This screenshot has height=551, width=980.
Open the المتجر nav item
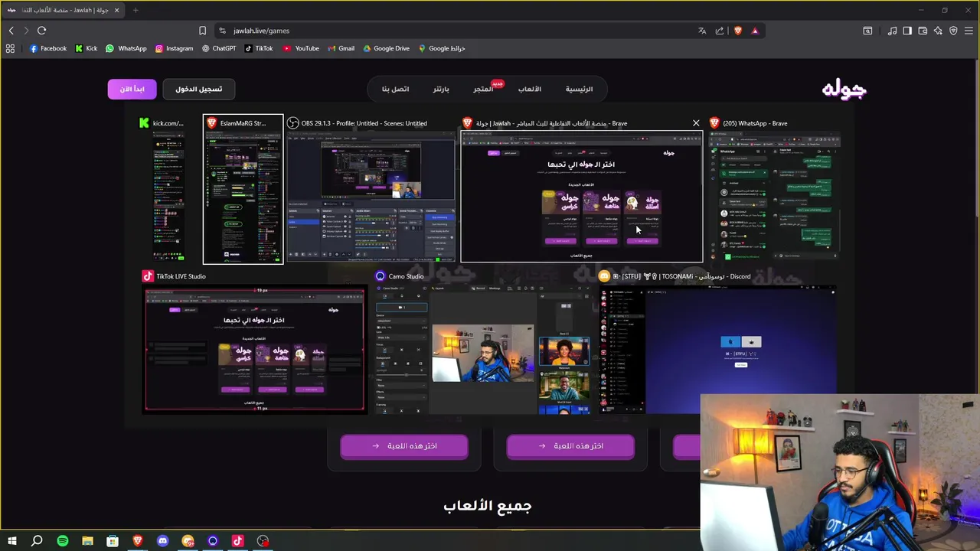pyautogui.click(x=483, y=89)
